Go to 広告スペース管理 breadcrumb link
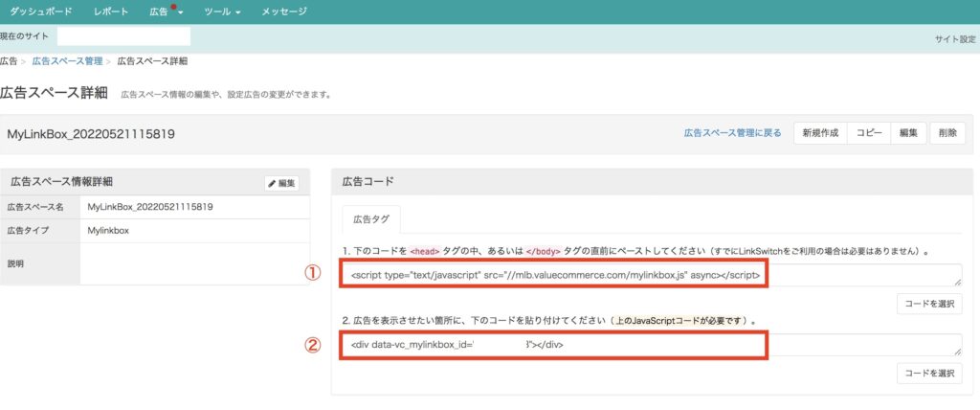Viewport: 980px width, 410px height. [67, 61]
